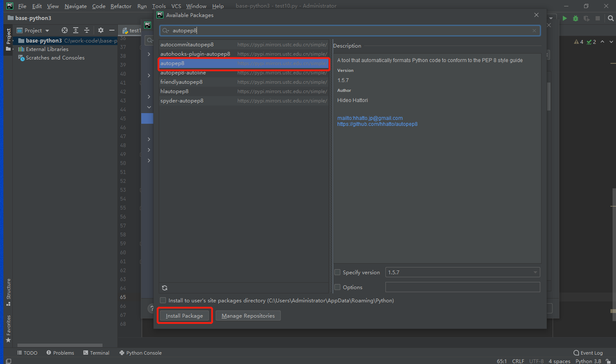Click the Options text input field
This screenshot has width=616, height=364.
(463, 287)
